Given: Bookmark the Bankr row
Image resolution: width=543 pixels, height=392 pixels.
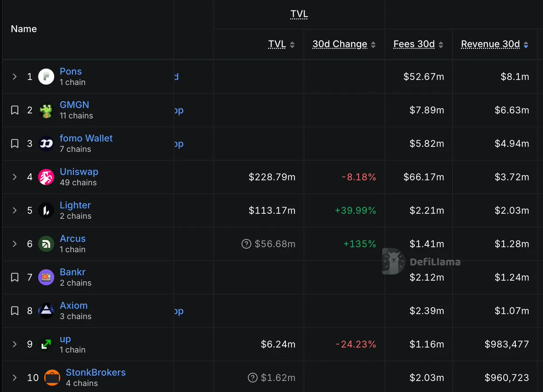Looking at the screenshot, I should pyautogui.click(x=15, y=278).
